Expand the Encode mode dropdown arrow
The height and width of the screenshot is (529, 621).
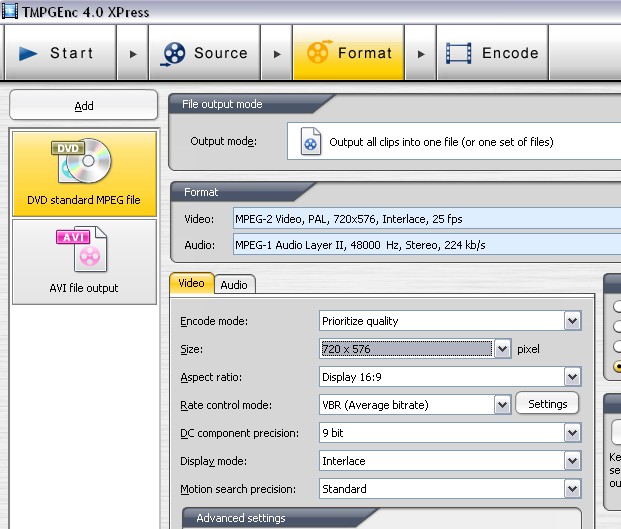pyautogui.click(x=572, y=321)
